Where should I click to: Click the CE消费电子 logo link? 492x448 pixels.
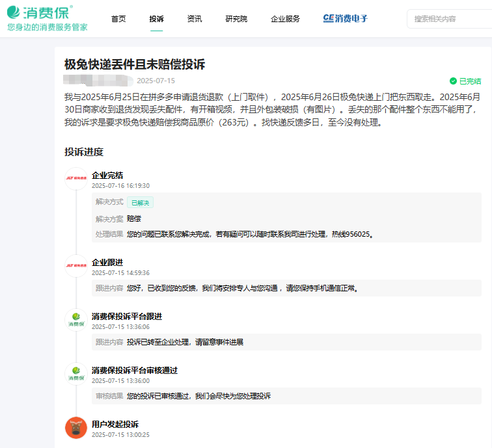[x=345, y=18]
